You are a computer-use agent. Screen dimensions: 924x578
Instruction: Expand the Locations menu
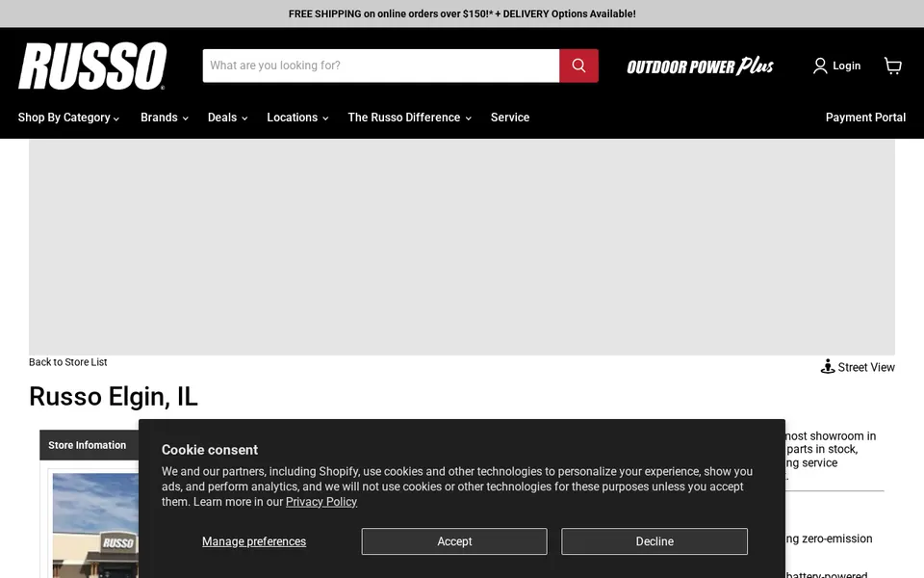click(297, 118)
